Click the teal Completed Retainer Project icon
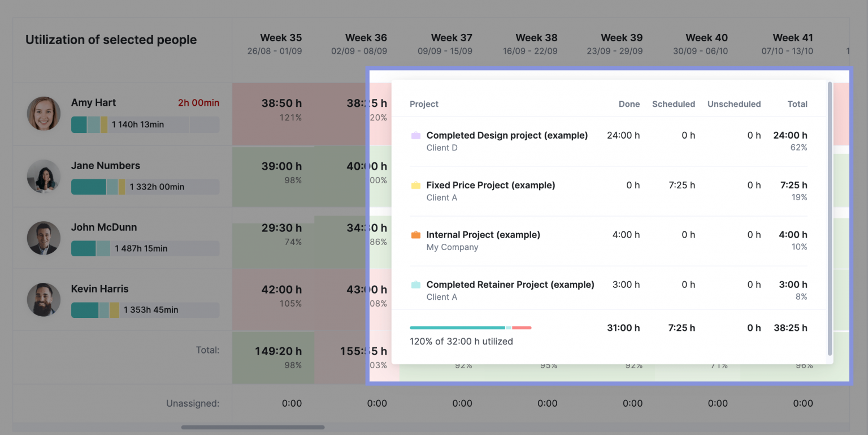This screenshot has width=868, height=435. click(416, 285)
